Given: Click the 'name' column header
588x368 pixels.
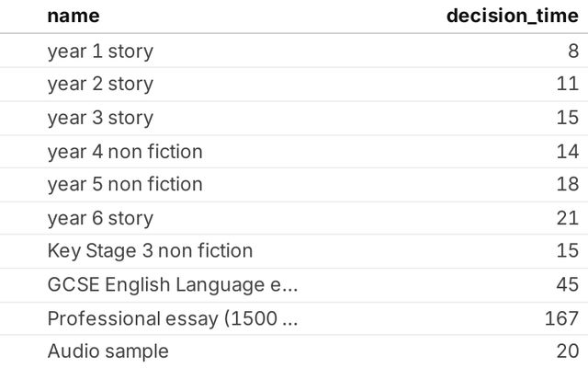Looking at the screenshot, I should (x=73, y=17).
